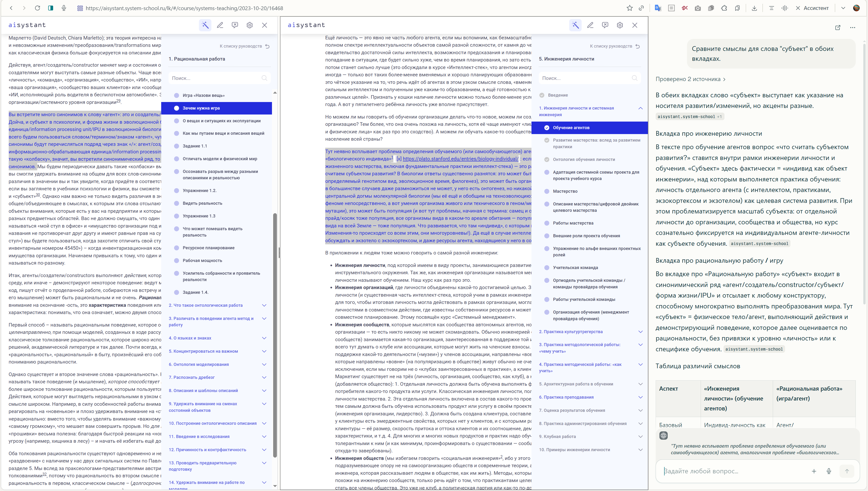The height and width of the screenshot is (491, 868).
Task: Mark section 'Задание 1.1' circle
Action: 176,146
